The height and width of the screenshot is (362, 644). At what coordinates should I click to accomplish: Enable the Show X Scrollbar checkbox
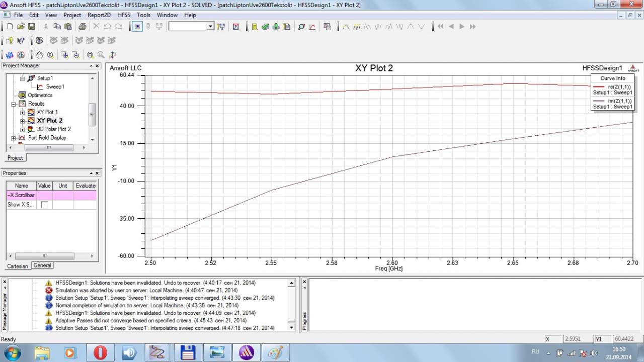pyautogui.click(x=44, y=205)
